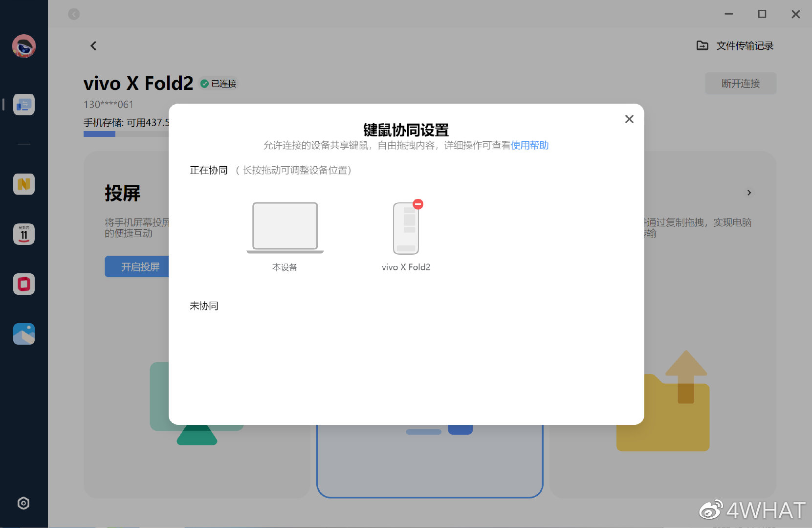Click the phone storage progress bar
This screenshot has height=528, width=812.
click(x=99, y=133)
